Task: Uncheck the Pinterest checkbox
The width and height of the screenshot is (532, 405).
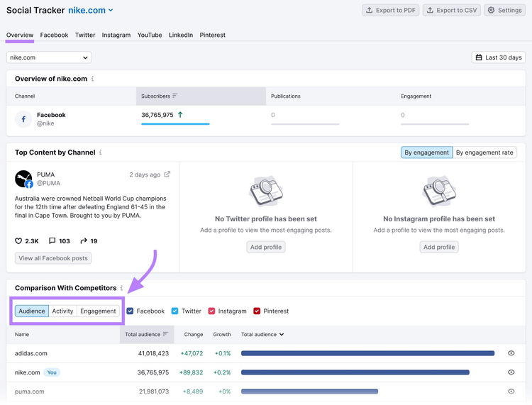Action: [x=257, y=311]
